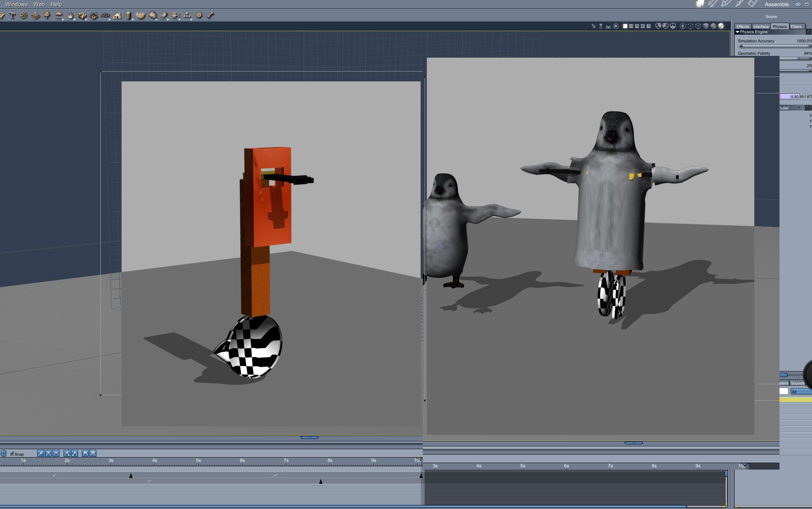Click the Plant tree tool icon

tap(47, 15)
